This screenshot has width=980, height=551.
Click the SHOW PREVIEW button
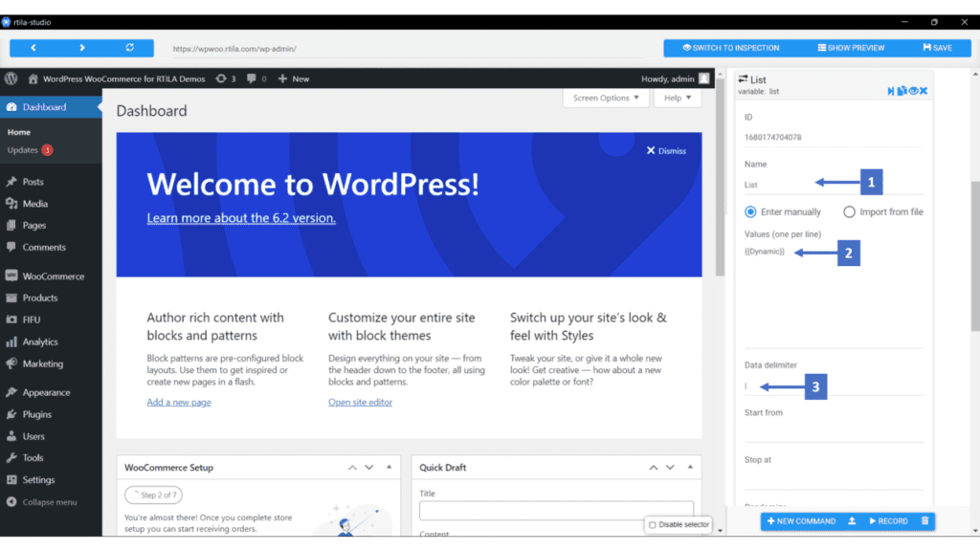(851, 48)
